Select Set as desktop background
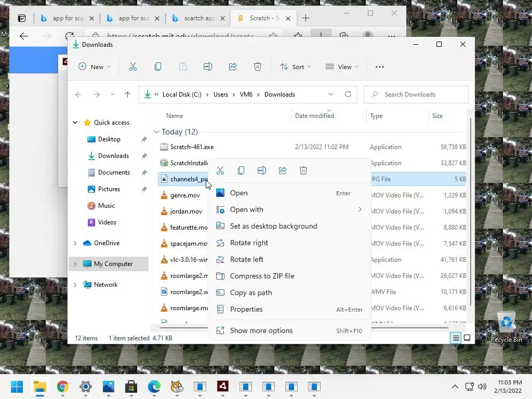The image size is (532, 399). (289, 227)
